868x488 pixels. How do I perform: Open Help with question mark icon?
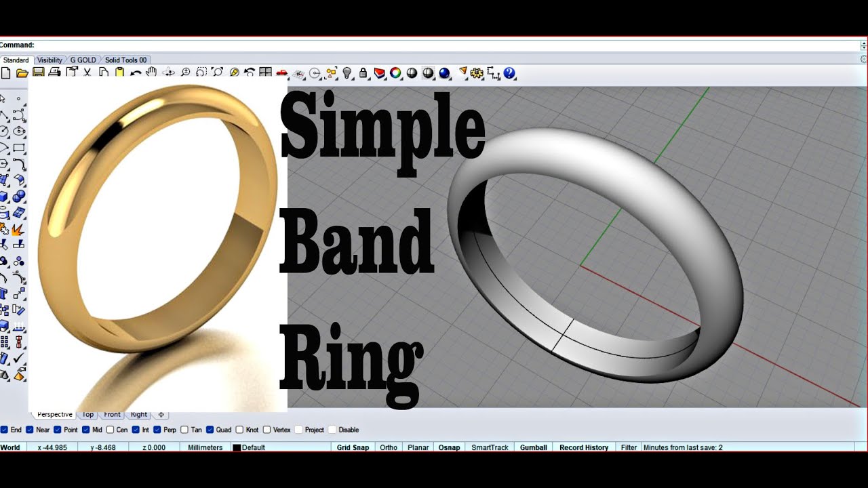point(509,73)
